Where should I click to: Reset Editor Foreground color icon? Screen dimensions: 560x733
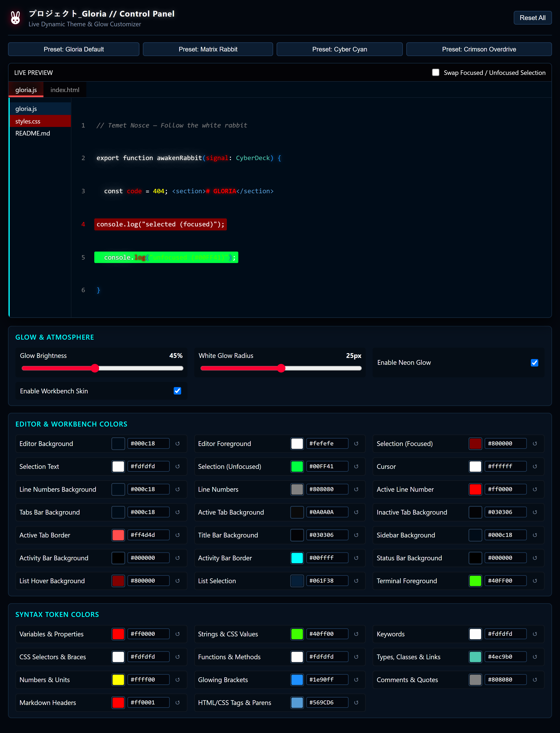(356, 443)
